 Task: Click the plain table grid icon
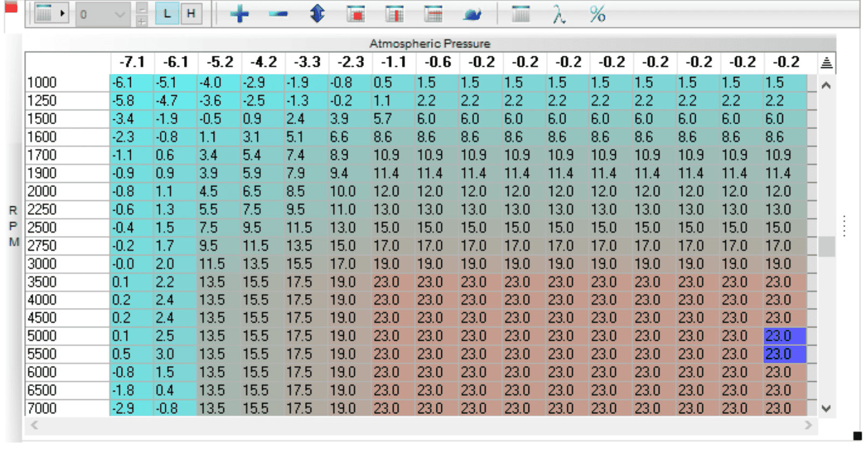pyautogui.click(x=520, y=14)
